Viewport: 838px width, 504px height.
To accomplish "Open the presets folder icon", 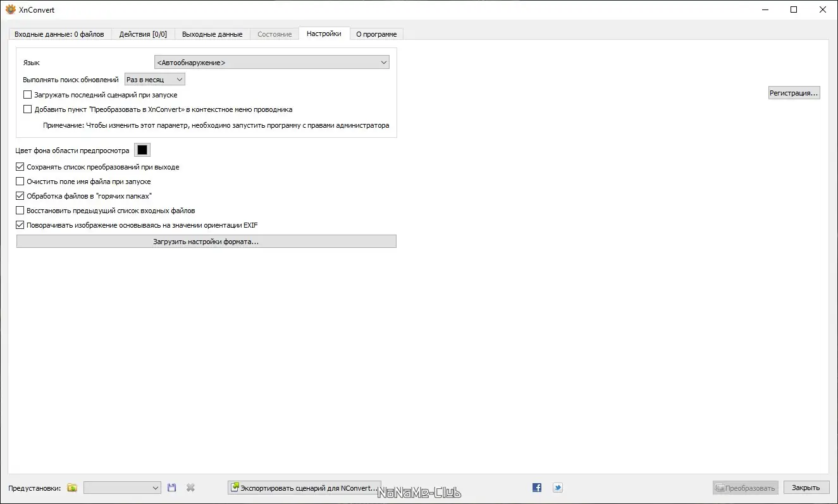I will click(72, 488).
